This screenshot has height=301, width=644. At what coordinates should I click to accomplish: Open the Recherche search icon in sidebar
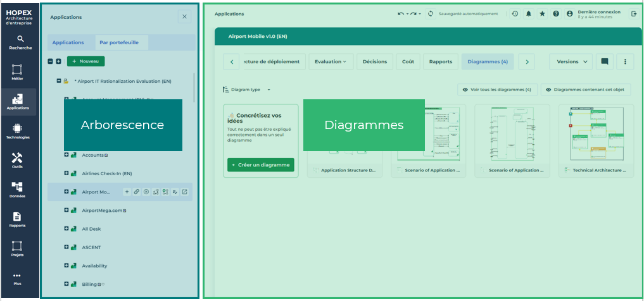point(20,42)
